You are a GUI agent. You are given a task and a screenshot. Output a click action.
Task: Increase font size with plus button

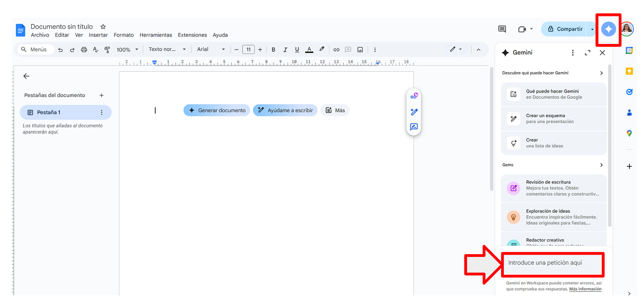click(260, 50)
